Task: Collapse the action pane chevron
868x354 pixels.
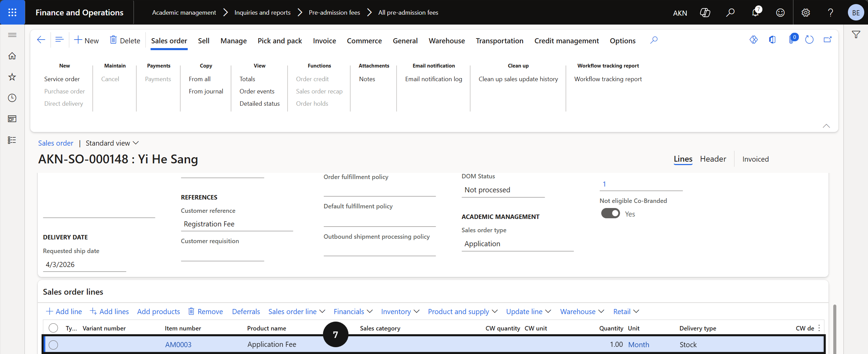Action: coord(826,126)
